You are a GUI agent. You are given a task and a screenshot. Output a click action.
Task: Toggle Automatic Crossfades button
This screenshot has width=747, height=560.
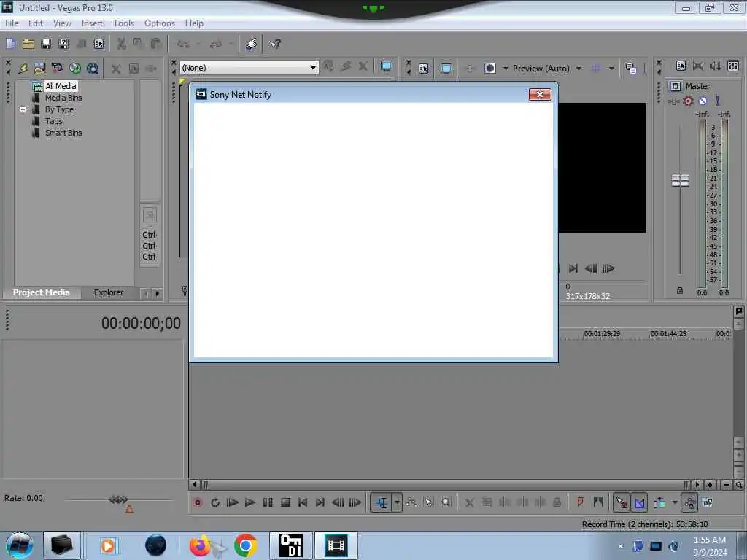click(x=639, y=502)
